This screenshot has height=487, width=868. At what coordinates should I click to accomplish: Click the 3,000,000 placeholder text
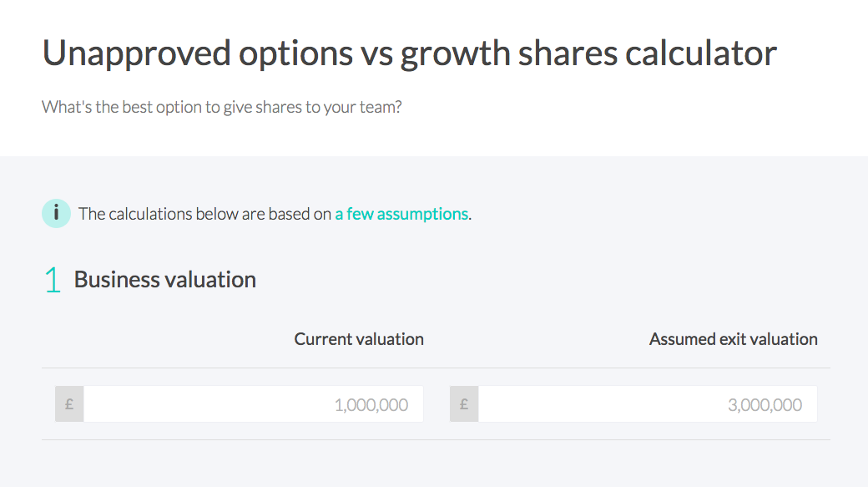pos(765,405)
